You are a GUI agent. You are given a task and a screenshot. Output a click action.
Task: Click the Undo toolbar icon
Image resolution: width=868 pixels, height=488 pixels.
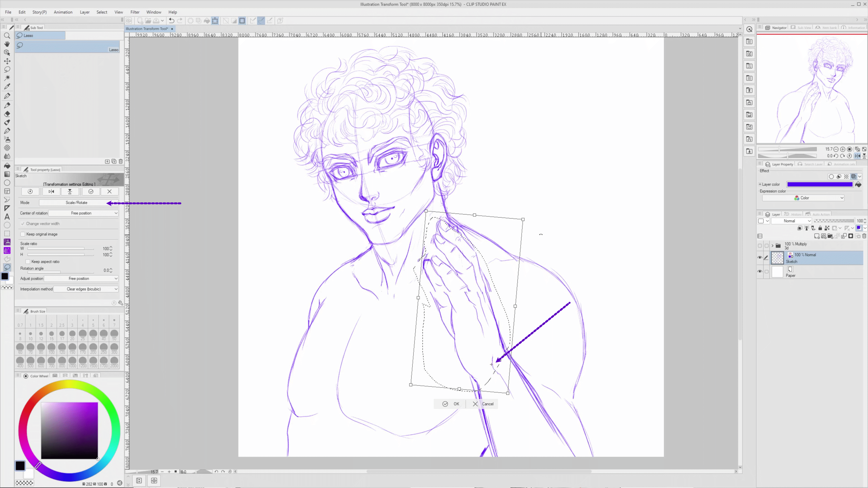coord(172,21)
